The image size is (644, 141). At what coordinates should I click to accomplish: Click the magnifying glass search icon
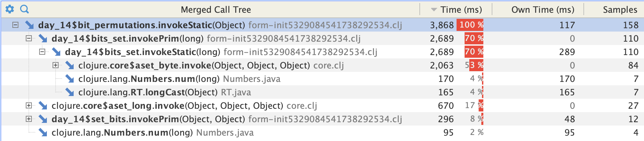tap(24, 9)
